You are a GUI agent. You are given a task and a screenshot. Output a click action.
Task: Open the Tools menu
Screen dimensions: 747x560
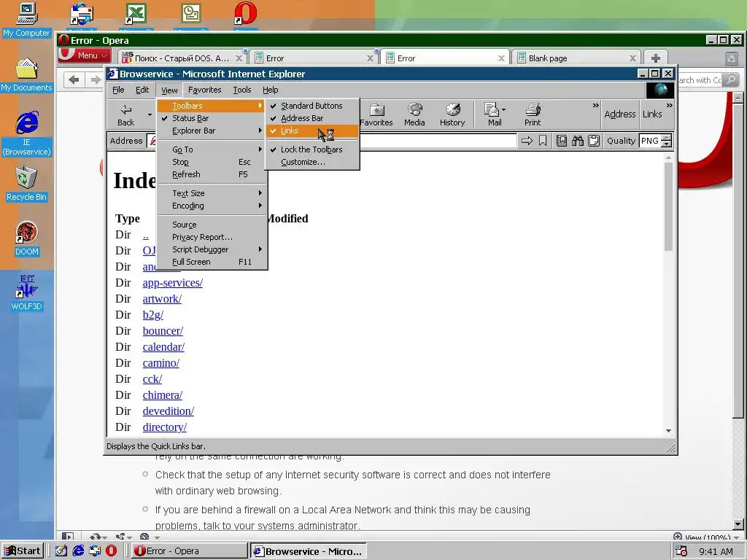242,90
